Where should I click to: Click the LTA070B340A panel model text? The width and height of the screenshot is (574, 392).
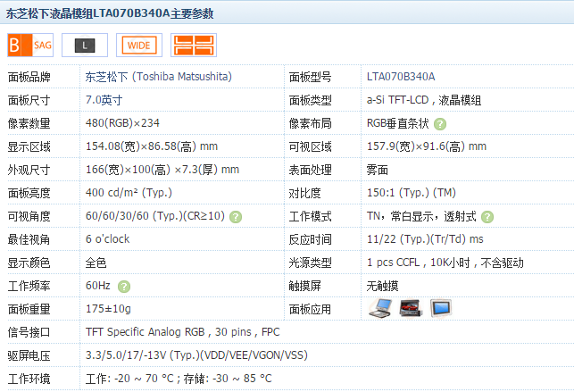(x=400, y=77)
